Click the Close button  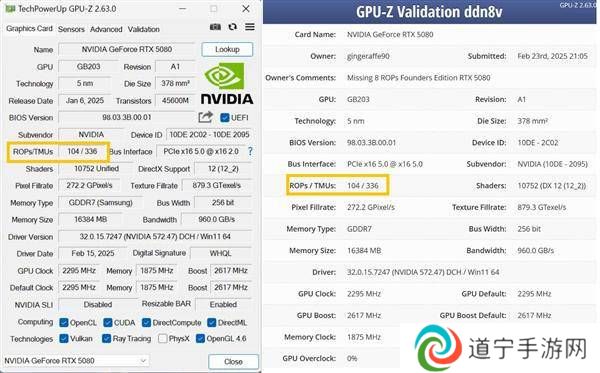click(x=233, y=362)
